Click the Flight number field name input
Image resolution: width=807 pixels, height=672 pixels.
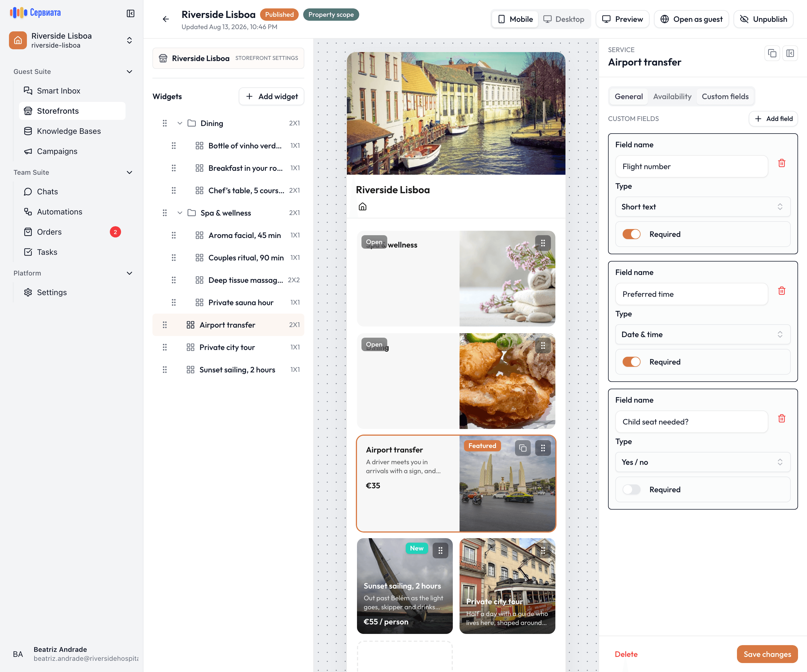(x=691, y=166)
